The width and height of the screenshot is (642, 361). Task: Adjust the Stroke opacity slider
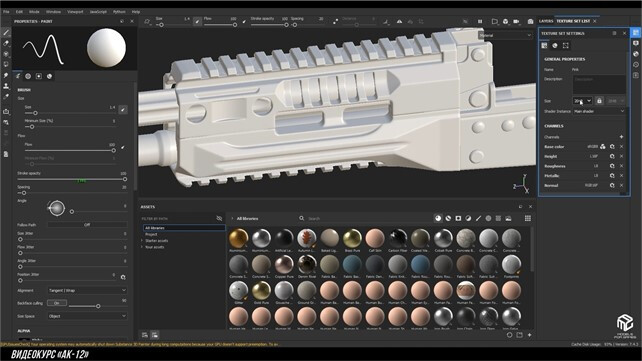tap(71, 179)
